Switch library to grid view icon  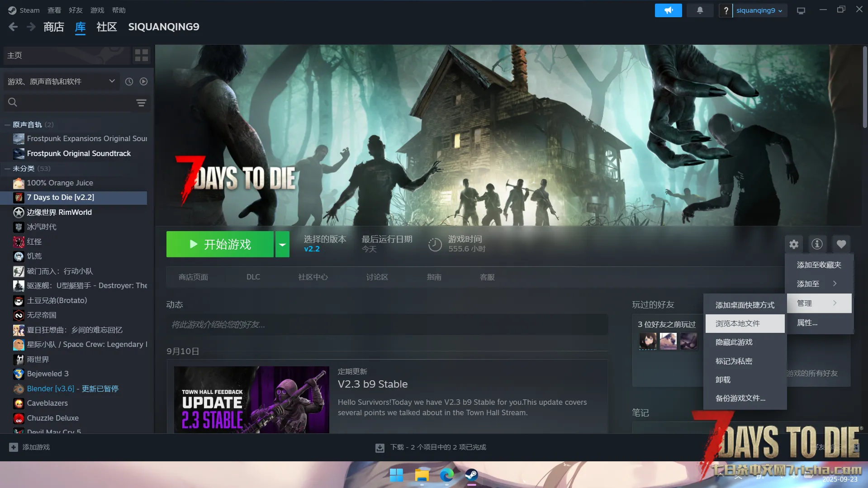tap(142, 55)
